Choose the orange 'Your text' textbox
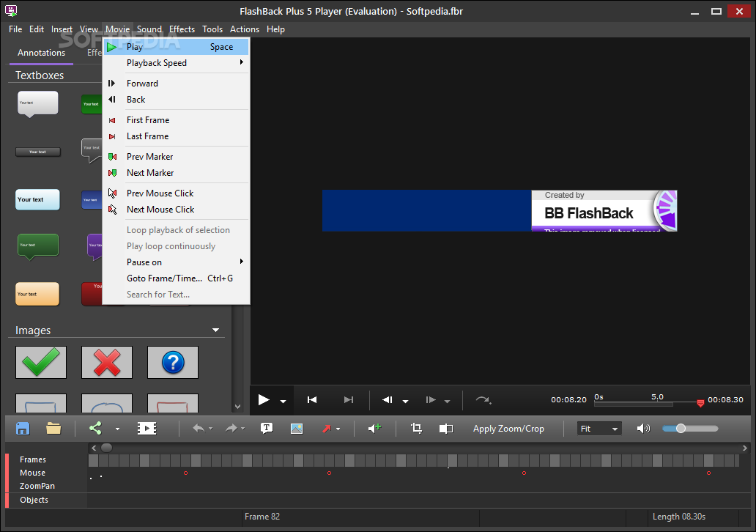The image size is (756, 532). point(37,295)
